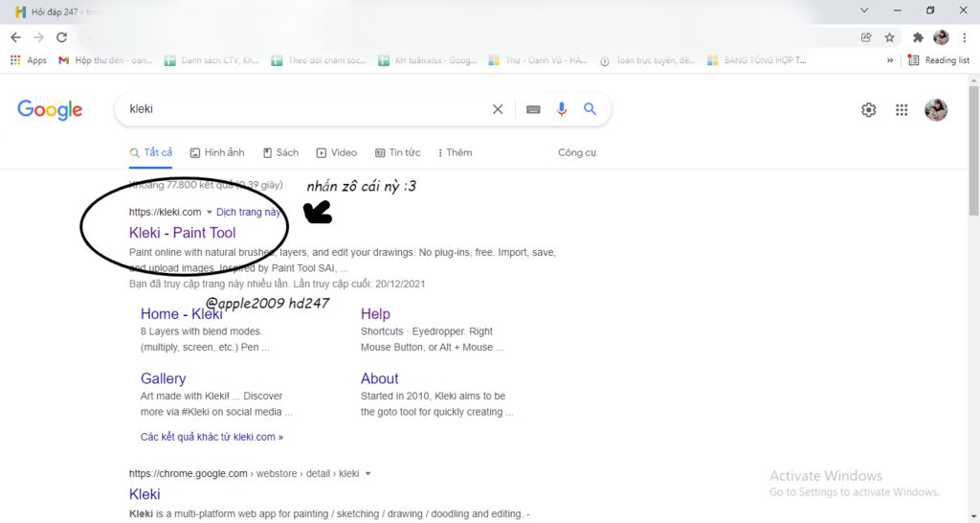This screenshot has width=980, height=523.
Task: Open the Kleki - Paint Tool result
Action: click(x=182, y=233)
